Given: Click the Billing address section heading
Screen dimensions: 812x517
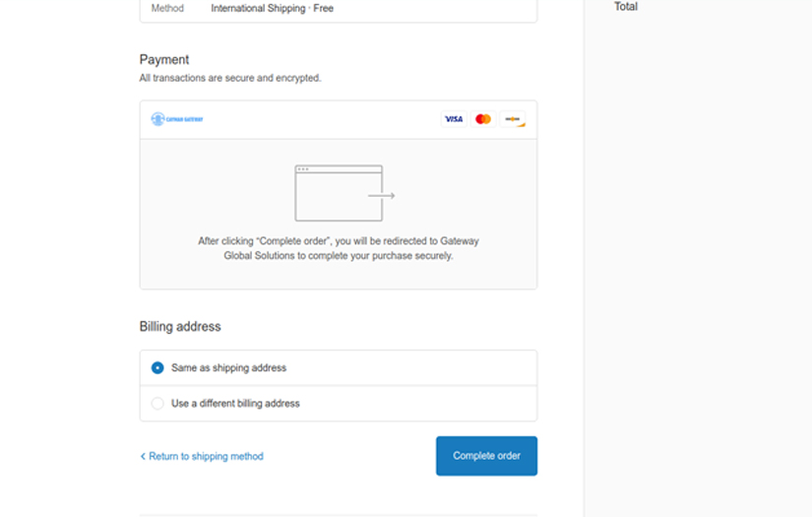Looking at the screenshot, I should tap(180, 326).
